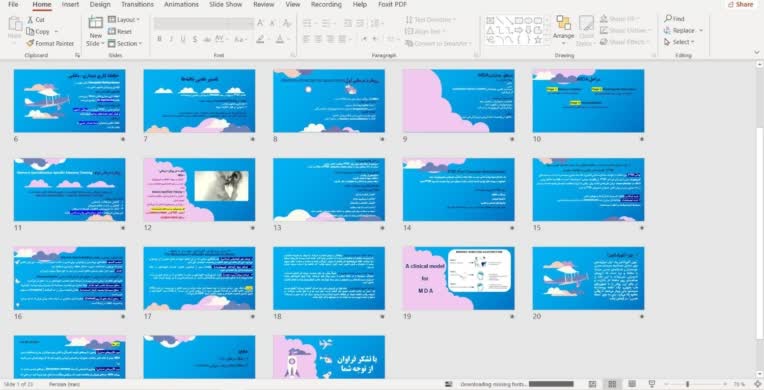Viewport: 764px width, 390px height.
Task: Click the Arrange icon
Action: pos(563,22)
